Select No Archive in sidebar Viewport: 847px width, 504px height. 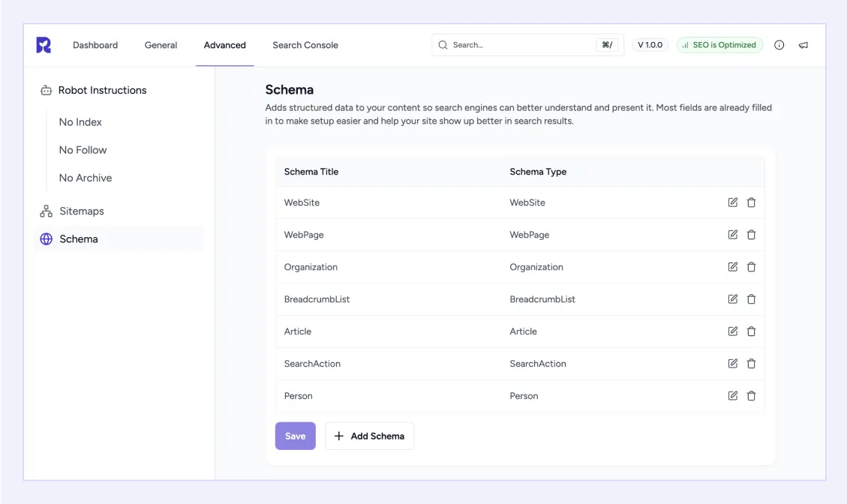tap(86, 178)
